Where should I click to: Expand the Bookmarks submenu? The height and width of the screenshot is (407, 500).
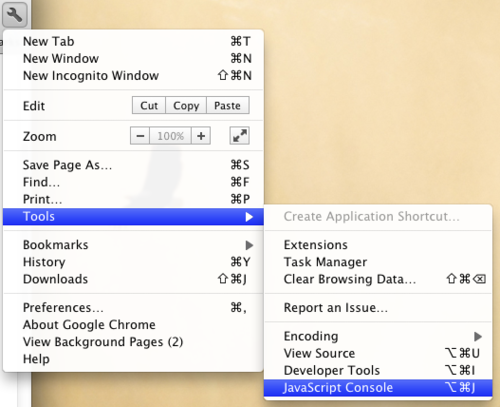133,245
